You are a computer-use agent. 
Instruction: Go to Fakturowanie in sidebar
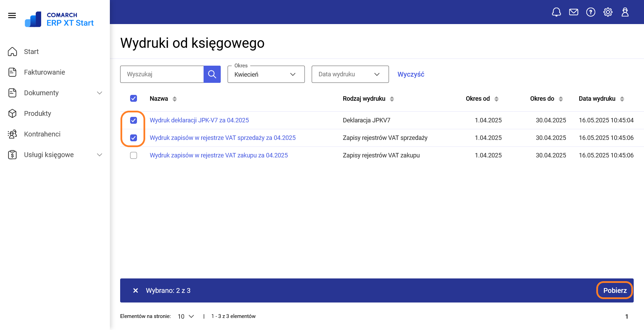pos(44,72)
